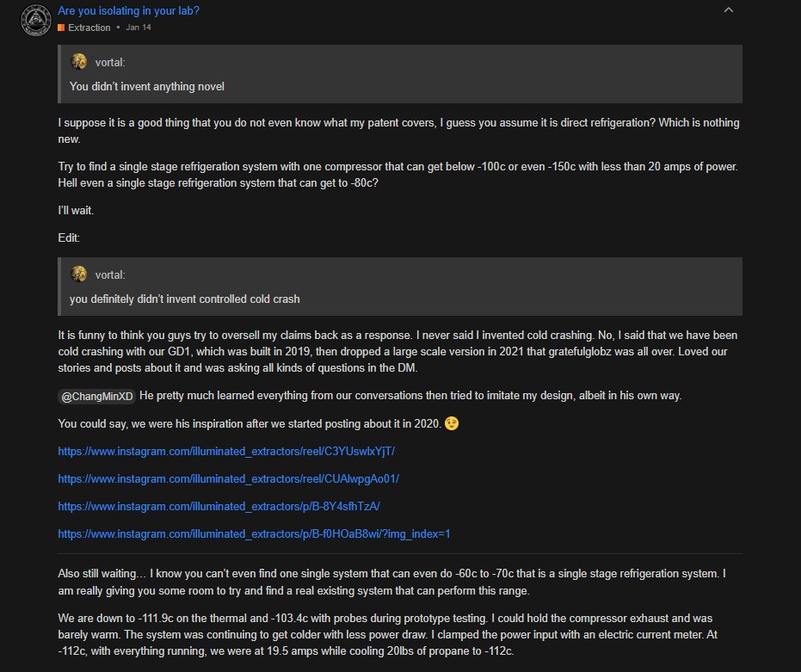
Task: Click vortal's avatar in the second quote
Action: tap(79, 274)
